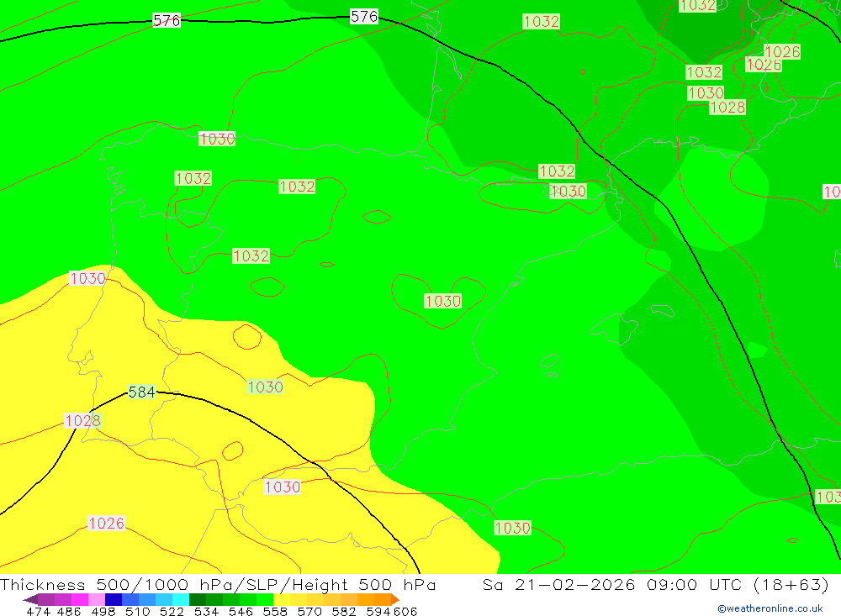
Task: Select the map title 'Thickness 500/1000 hPa/SLP/Height 500 hPa'
Action: point(218,584)
